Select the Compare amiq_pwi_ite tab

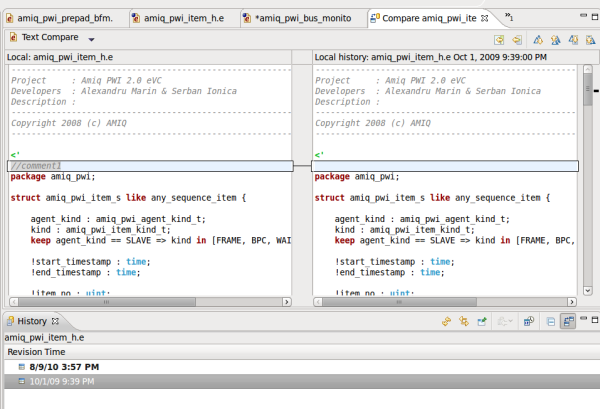tap(429, 18)
